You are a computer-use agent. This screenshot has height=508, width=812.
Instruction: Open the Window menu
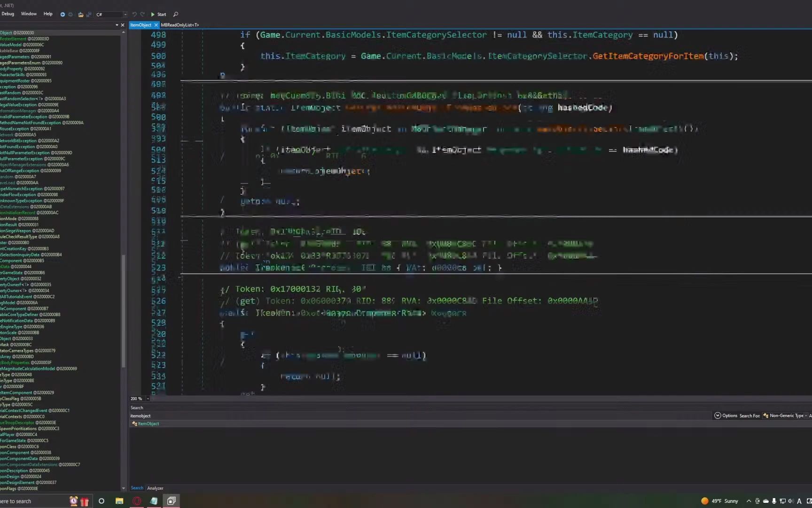tap(29, 14)
